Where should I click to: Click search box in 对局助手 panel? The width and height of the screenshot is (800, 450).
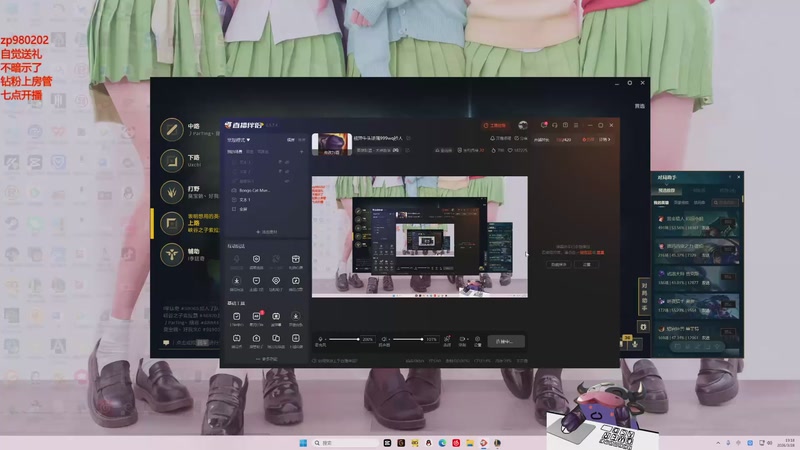pyautogui.click(x=726, y=203)
